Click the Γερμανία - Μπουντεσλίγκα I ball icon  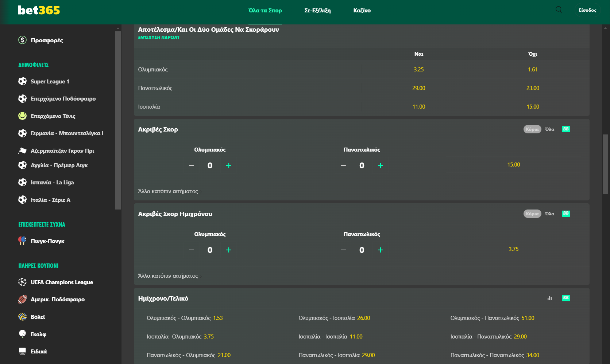[23, 133]
